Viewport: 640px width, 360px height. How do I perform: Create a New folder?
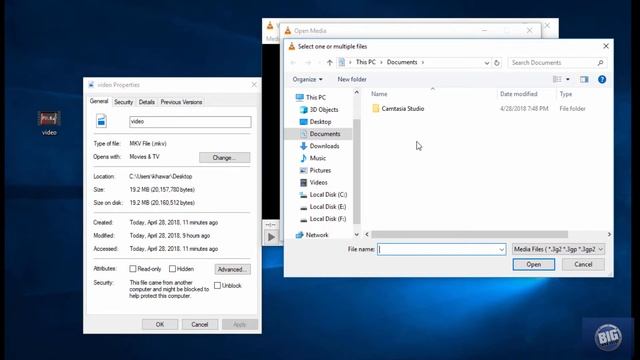(352, 79)
